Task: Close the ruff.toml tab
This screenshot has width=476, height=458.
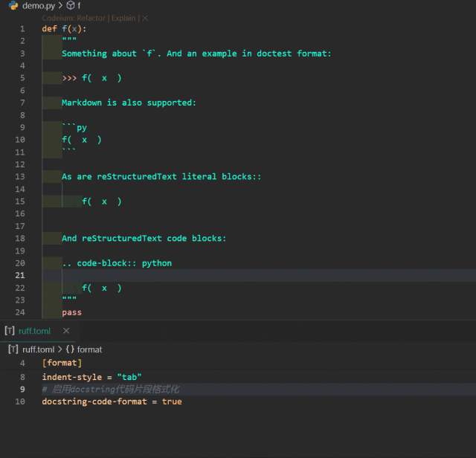Action: point(66,331)
